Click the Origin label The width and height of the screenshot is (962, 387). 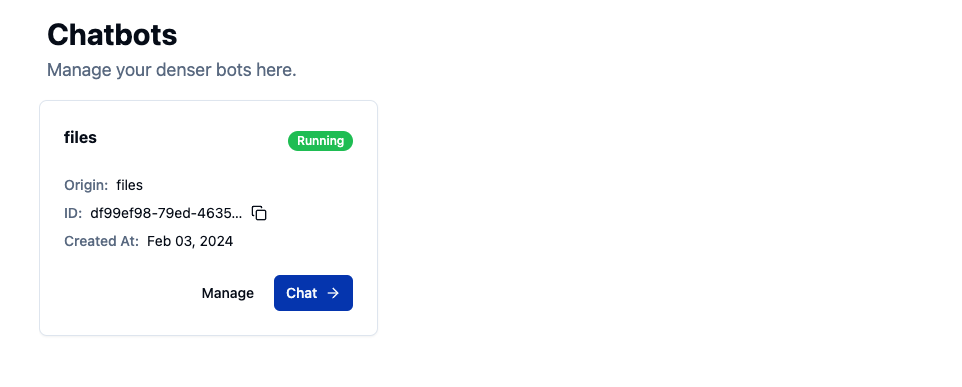point(86,185)
